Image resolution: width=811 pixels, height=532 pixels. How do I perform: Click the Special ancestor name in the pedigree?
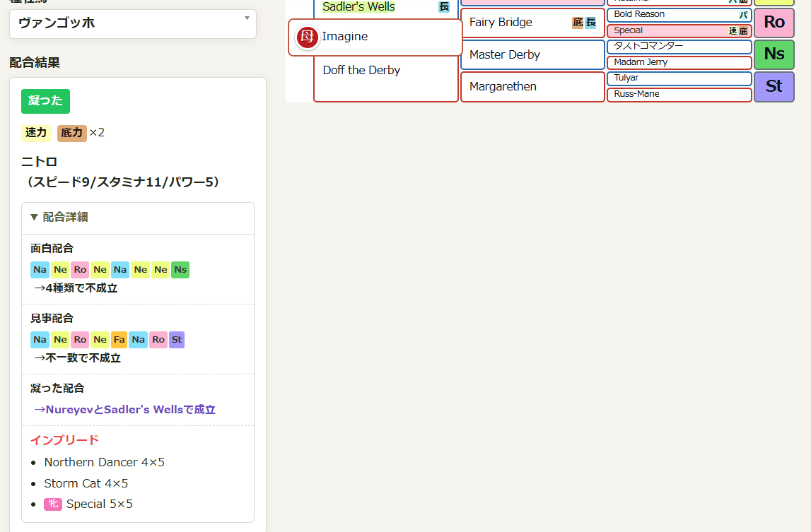[x=629, y=30]
